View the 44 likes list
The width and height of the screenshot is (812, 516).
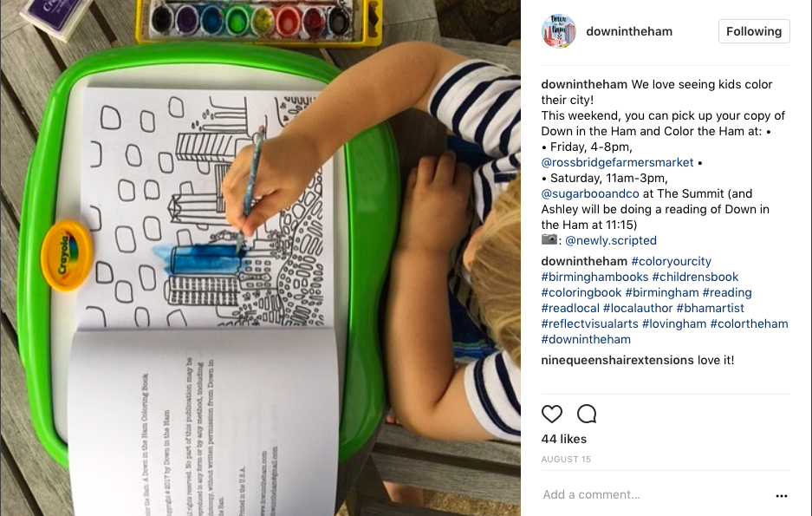click(564, 439)
